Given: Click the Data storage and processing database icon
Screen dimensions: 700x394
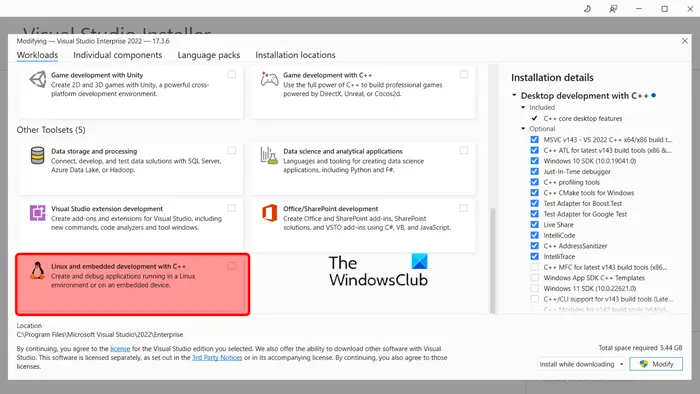Looking at the screenshot, I should 38,156.
